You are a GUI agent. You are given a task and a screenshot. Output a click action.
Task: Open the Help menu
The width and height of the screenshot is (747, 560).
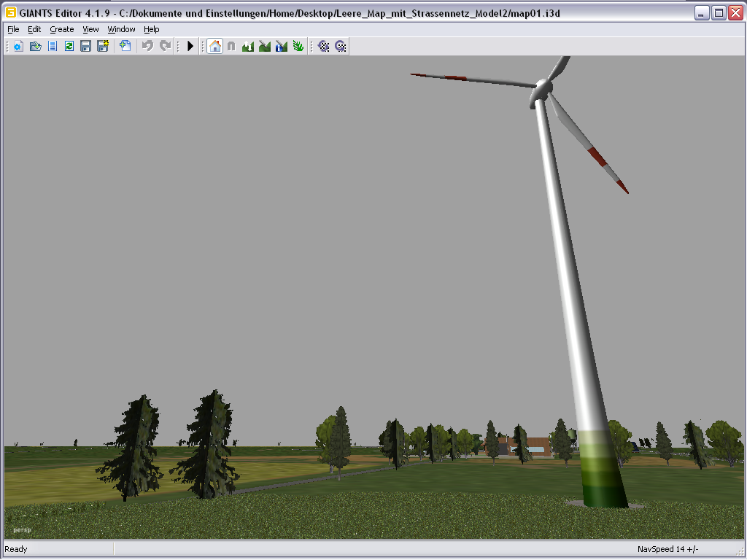[152, 29]
